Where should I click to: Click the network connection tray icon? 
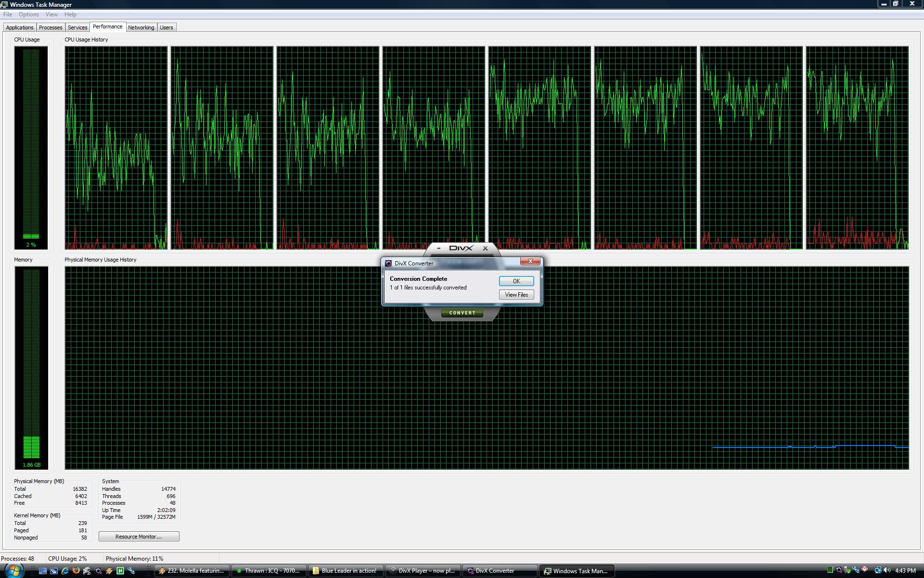[x=877, y=570]
